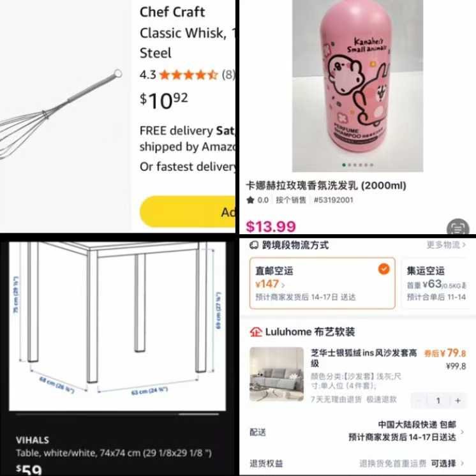The image size is (476, 476).
Task: Click the headset icon beside 跨境段物流方式
Action: coord(254,245)
